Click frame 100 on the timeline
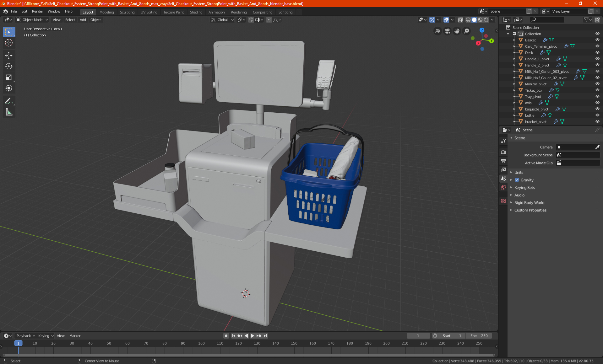 201,343
